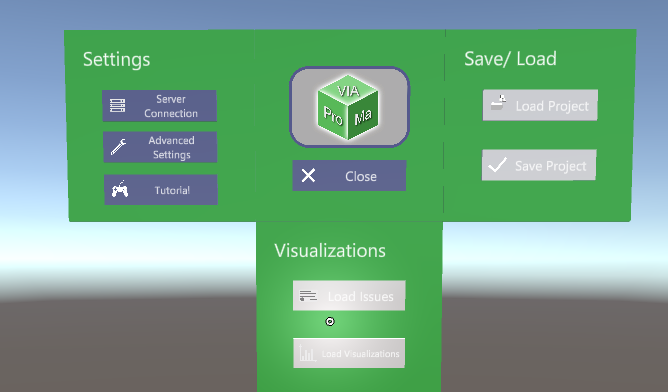The width and height of the screenshot is (668, 392).
Task: Click the checkmark icon on Save Project
Action: click(497, 165)
